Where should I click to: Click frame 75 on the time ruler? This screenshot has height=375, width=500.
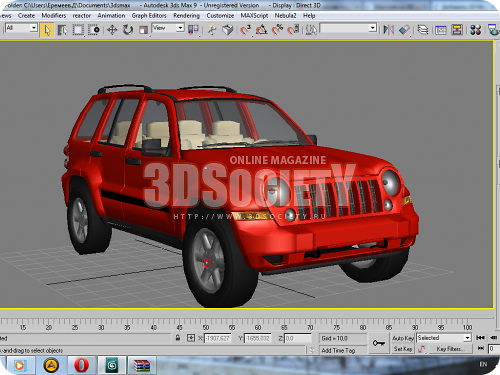[x=336, y=327]
